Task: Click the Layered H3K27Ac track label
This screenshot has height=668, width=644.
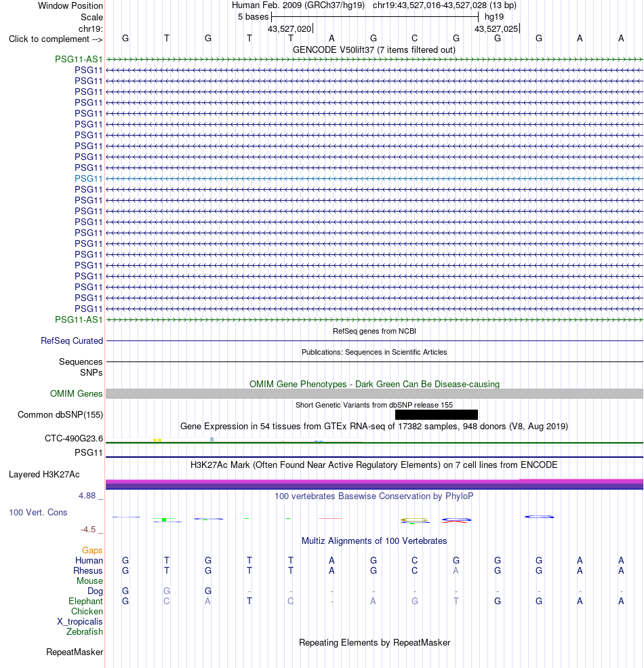Action: coord(44,475)
